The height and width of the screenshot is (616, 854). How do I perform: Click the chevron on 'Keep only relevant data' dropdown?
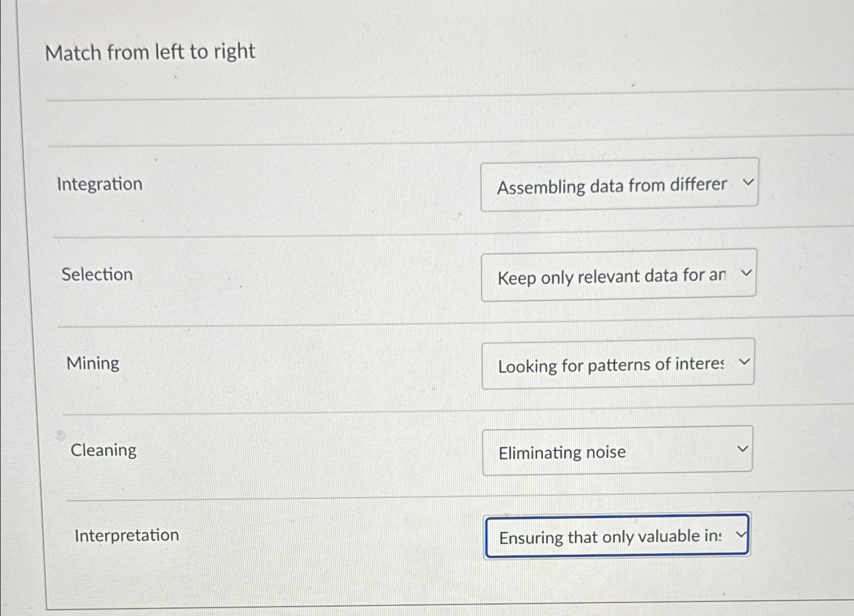point(746,273)
